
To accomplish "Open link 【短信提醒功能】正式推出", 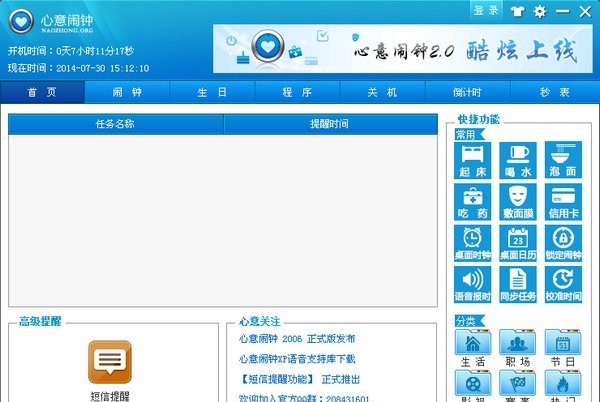I will click(299, 379).
